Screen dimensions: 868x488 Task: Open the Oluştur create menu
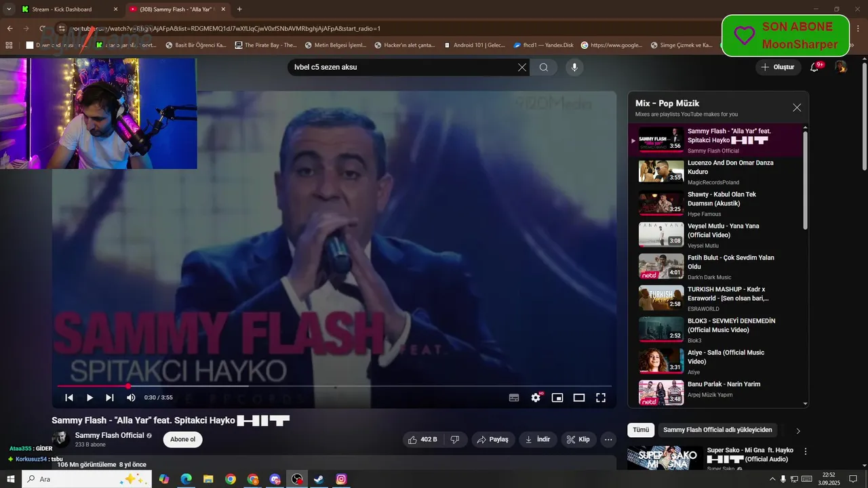point(777,67)
